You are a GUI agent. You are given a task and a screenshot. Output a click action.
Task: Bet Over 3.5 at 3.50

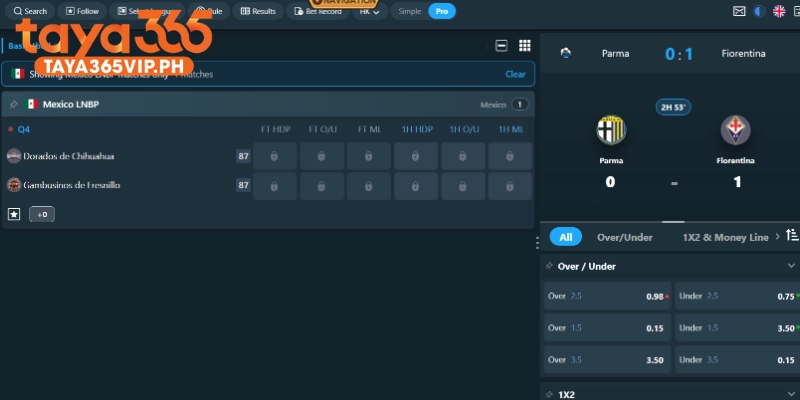[x=607, y=360]
